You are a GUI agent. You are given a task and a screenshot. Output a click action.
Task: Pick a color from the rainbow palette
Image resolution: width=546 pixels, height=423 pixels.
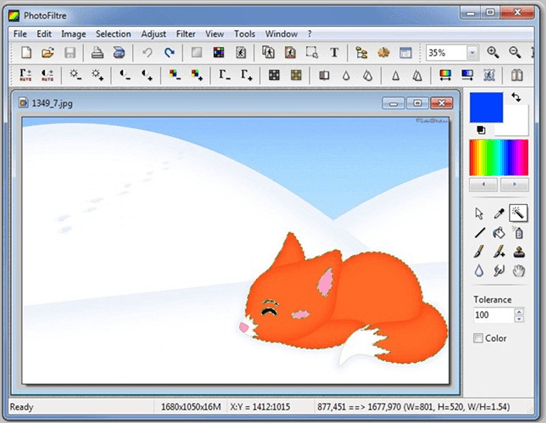[499, 158]
